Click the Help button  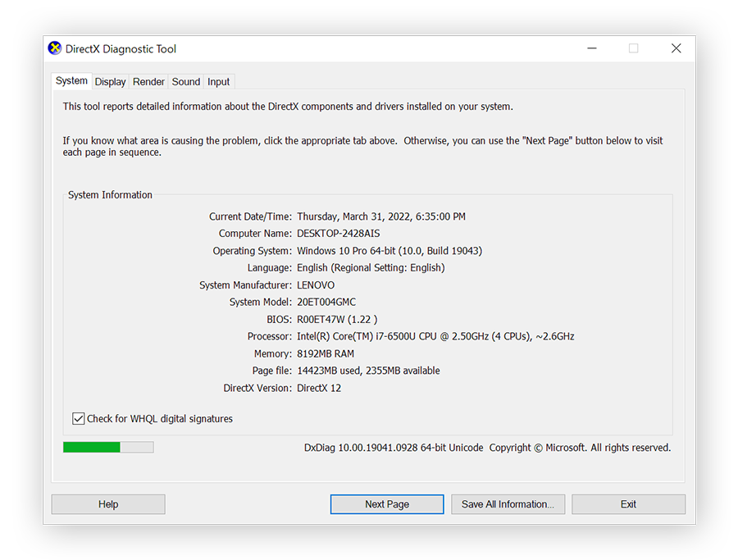click(x=107, y=503)
